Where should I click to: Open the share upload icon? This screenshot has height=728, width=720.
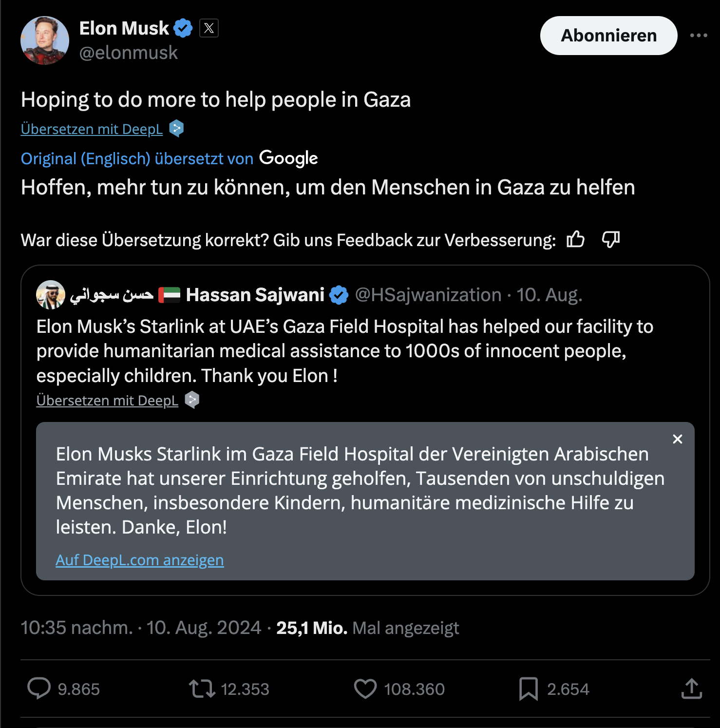[692, 689]
